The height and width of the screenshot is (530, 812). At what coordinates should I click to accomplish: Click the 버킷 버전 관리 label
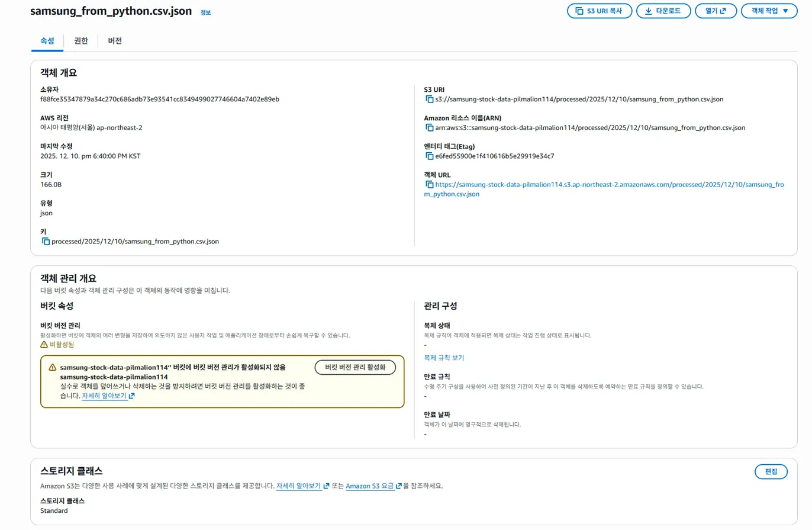pyautogui.click(x=60, y=325)
